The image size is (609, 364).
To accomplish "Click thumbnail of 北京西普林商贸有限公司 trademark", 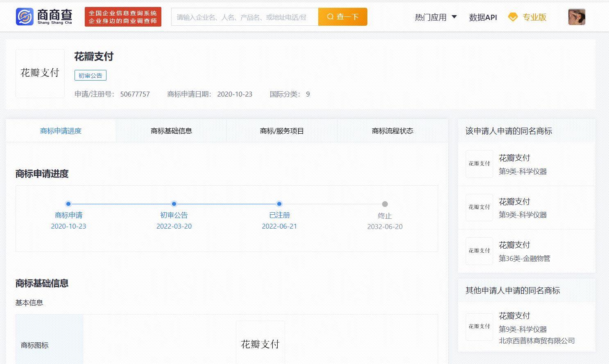I will [x=479, y=327].
